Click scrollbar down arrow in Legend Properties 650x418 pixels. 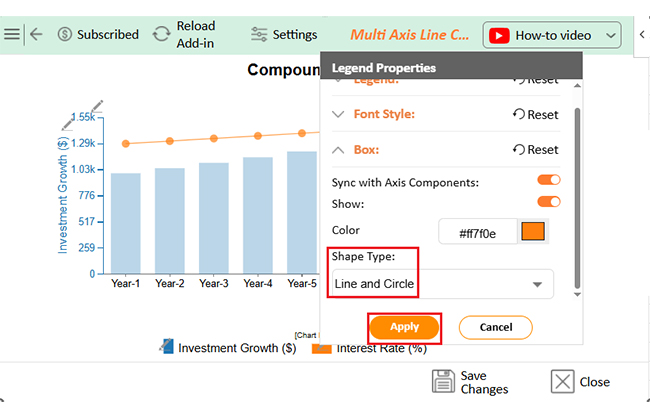click(577, 295)
